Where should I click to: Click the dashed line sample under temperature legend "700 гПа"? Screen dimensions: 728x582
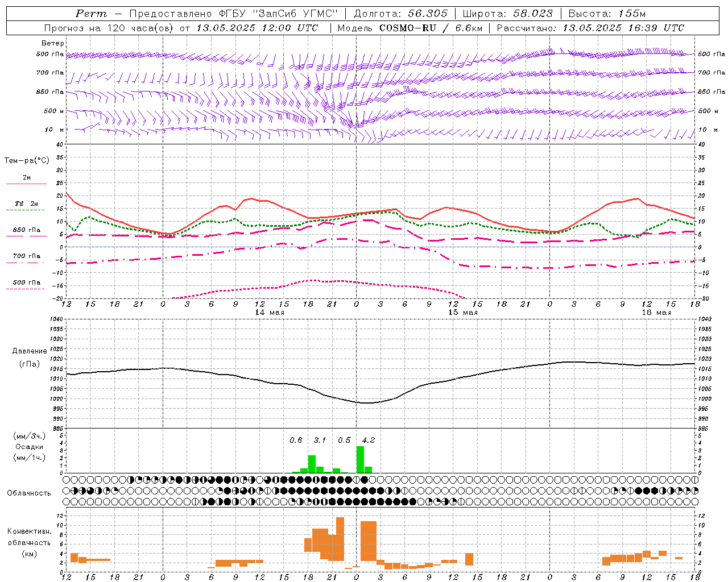[x=26, y=263]
